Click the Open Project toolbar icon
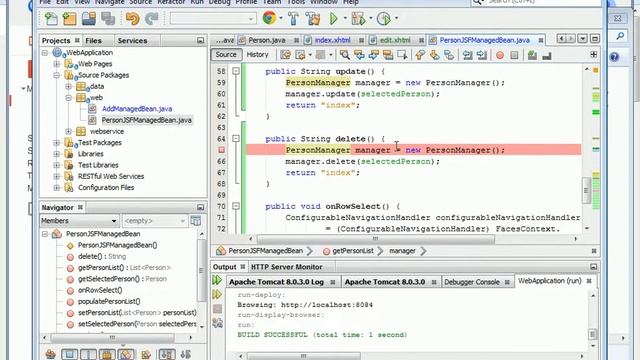This screenshot has width=640, height=360. (89, 18)
